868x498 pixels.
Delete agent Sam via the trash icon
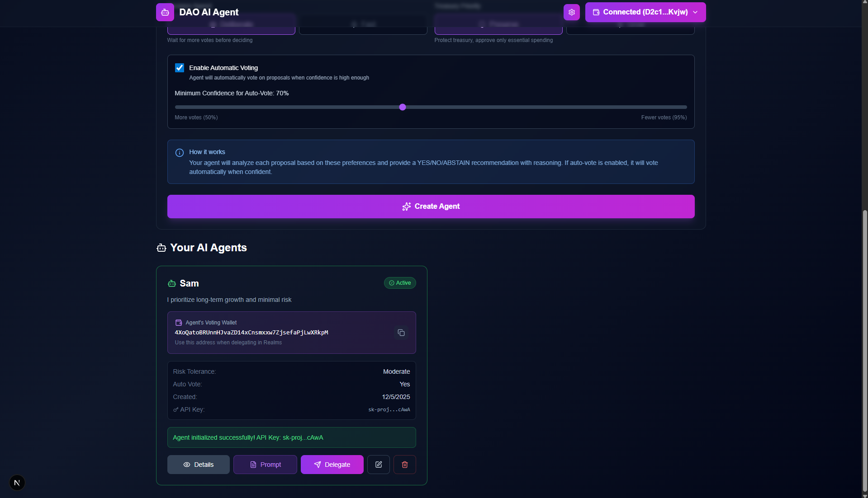(404, 465)
